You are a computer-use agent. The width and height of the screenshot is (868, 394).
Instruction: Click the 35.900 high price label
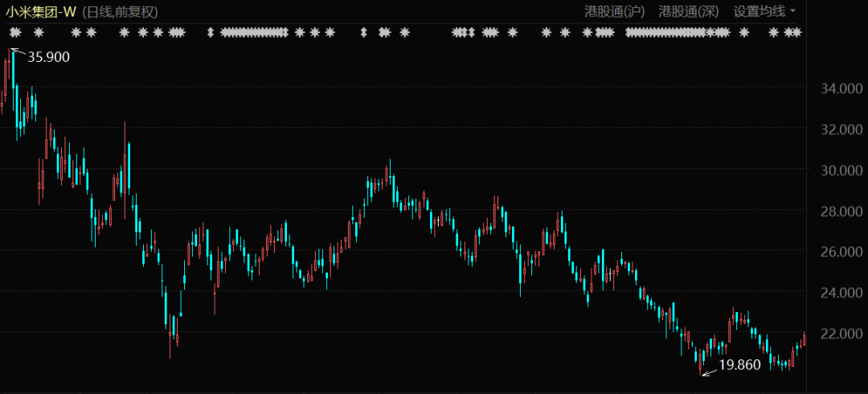49,57
